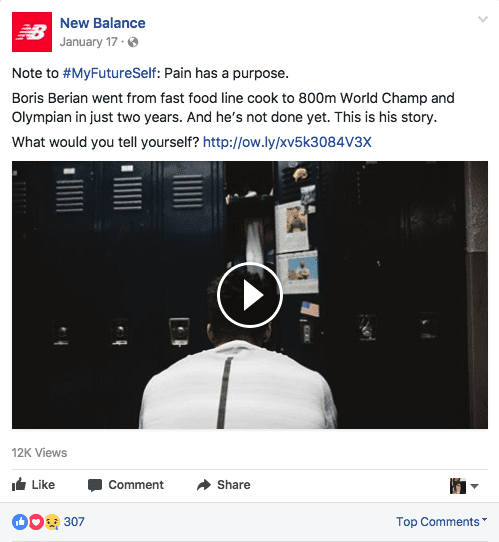Click the public globe privacy icon
499x542 pixels.
(133, 42)
